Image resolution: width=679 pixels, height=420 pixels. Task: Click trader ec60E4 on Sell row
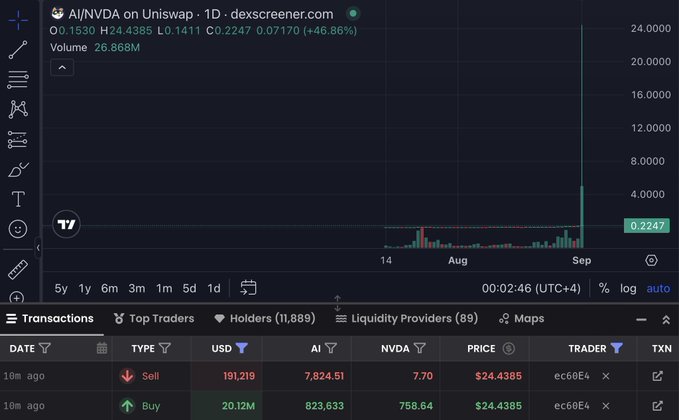click(x=572, y=376)
